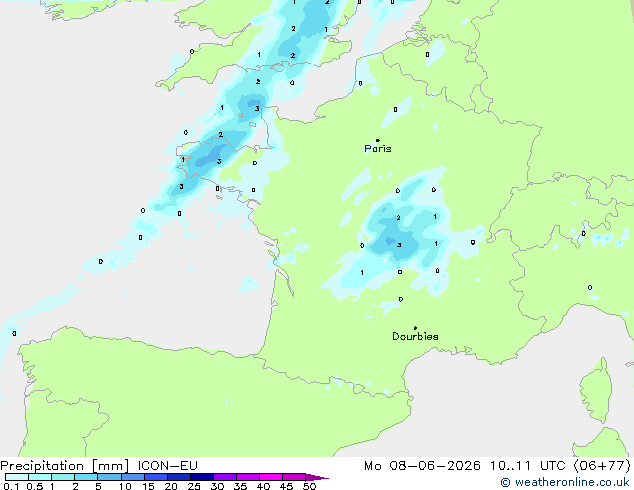
Task: Pick the legend swatch between 30 and 35
Action: coord(225,477)
